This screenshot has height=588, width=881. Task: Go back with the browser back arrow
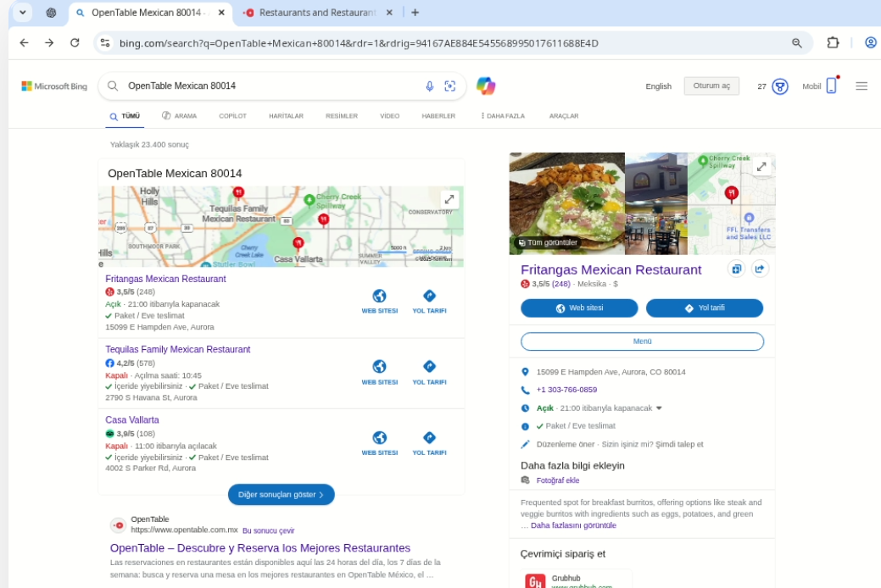24,42
